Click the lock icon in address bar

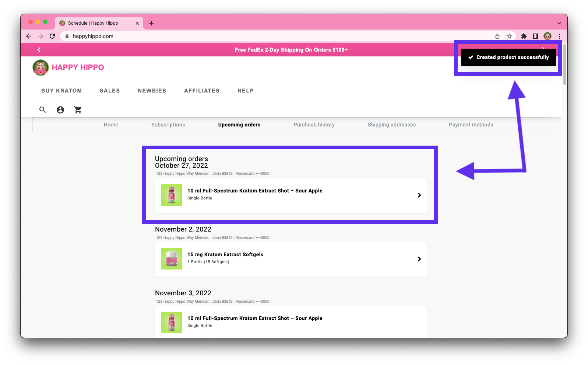click(67, 36)
